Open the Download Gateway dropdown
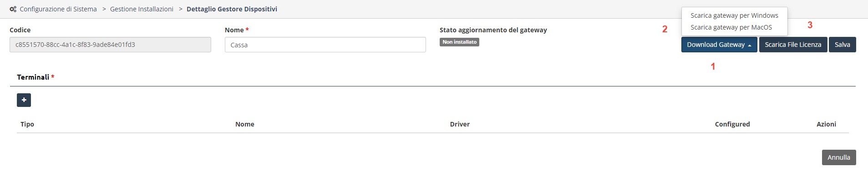Viewport: 868px width, 172px height. (x=719, y=45)
